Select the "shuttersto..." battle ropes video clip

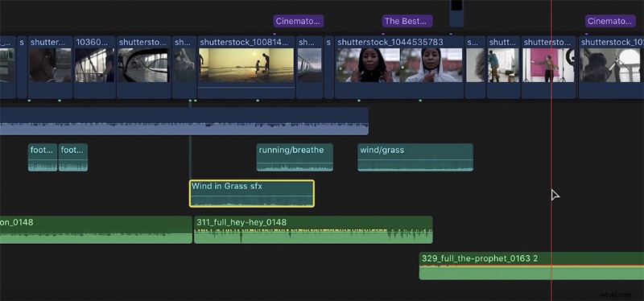pyautogui.click(x=144, y=68)
